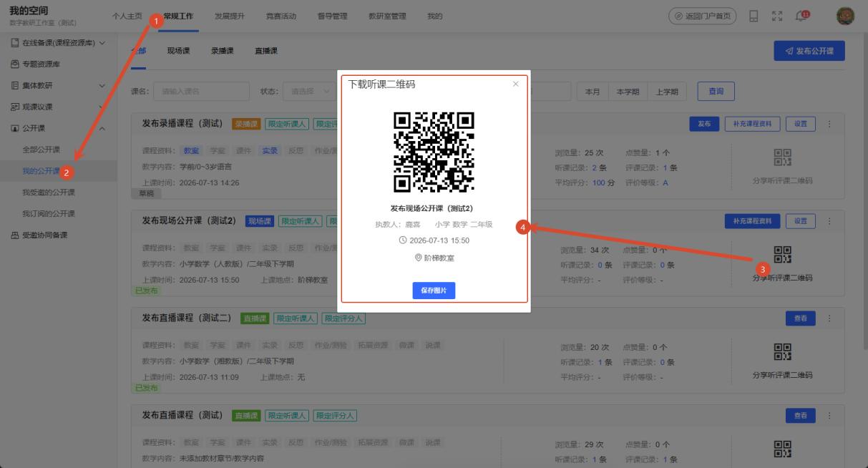The height and width of the screenshot is (468, 868).
Task: Select 全部公开课 in the sidebar
Action: [x=42, y=150]
